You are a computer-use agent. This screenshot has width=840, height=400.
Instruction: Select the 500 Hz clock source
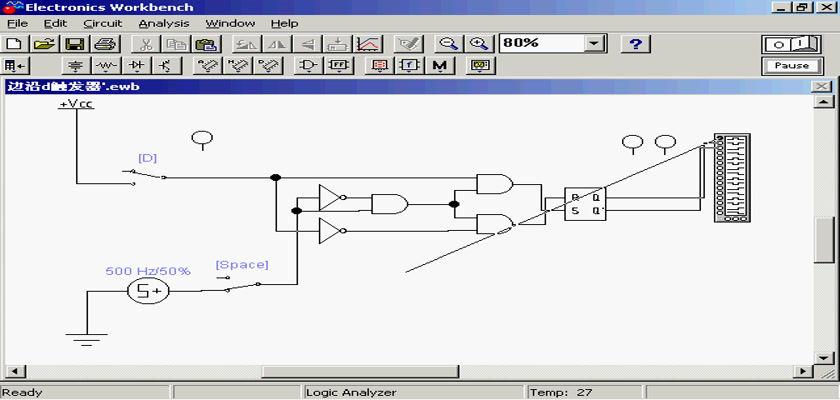click(x=148, y=291)
